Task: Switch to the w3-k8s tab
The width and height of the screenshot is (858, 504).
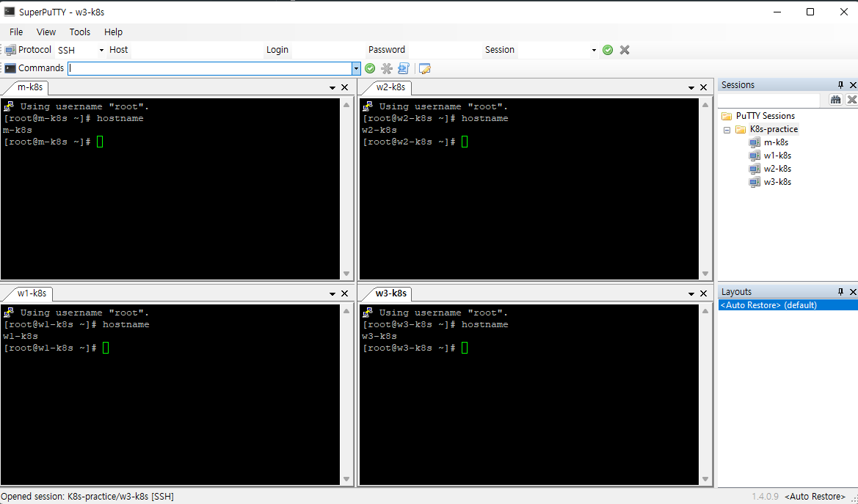Action: (390, 293)
